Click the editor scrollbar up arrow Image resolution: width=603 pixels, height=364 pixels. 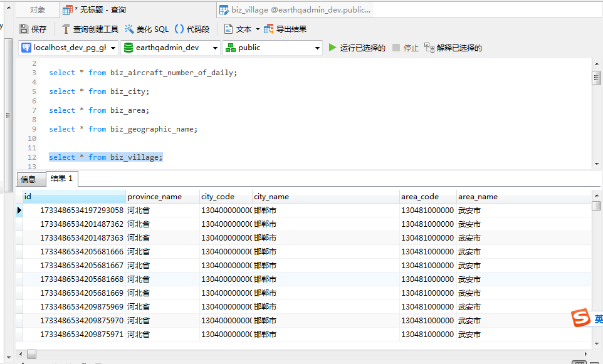[597, 64]
